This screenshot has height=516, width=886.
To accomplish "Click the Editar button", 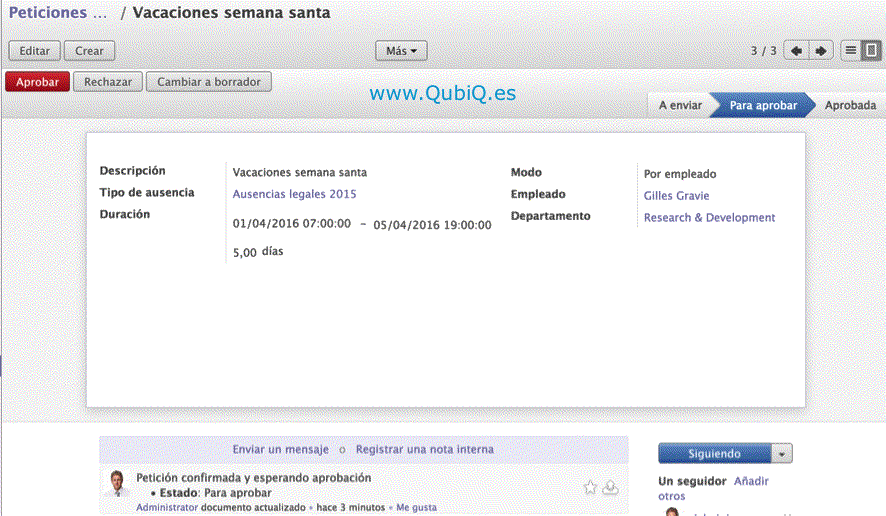I will [x=35, y=51].
